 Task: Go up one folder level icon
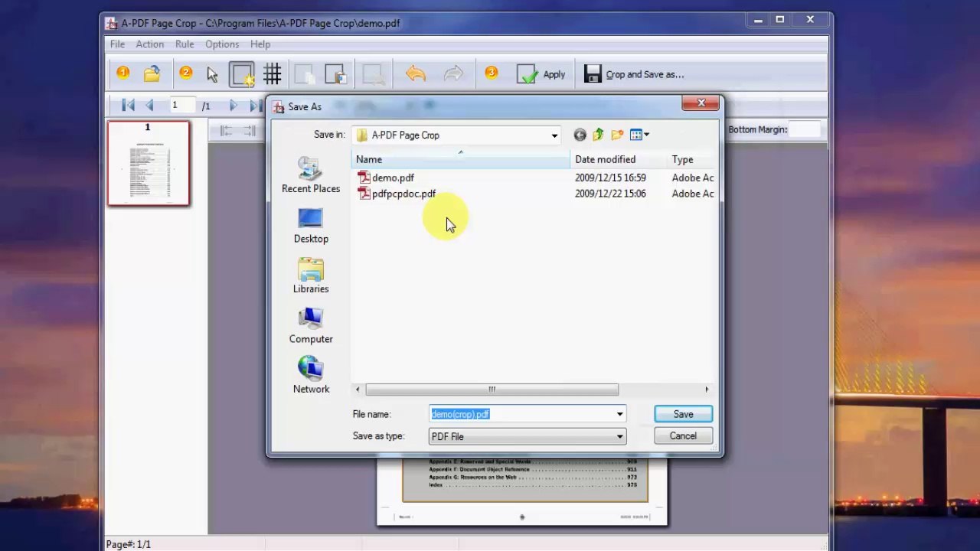pyautogui.click(x=598, y=135)
